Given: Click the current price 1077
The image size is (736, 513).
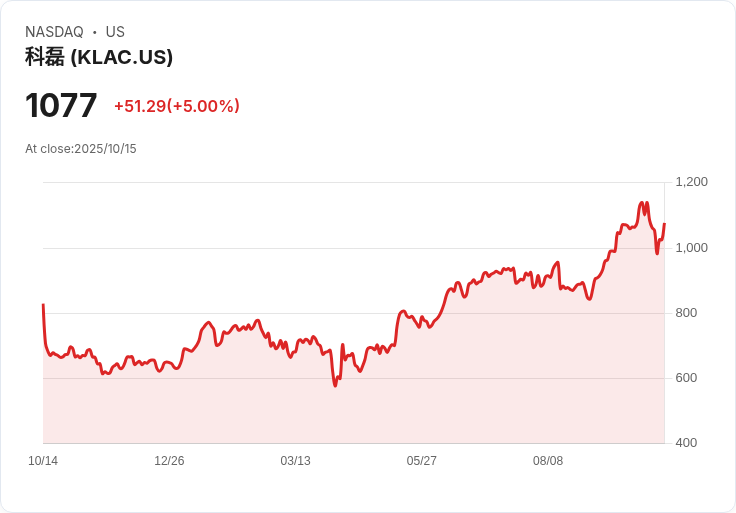Looking at the screenshot, I should [x=61, y=105].
